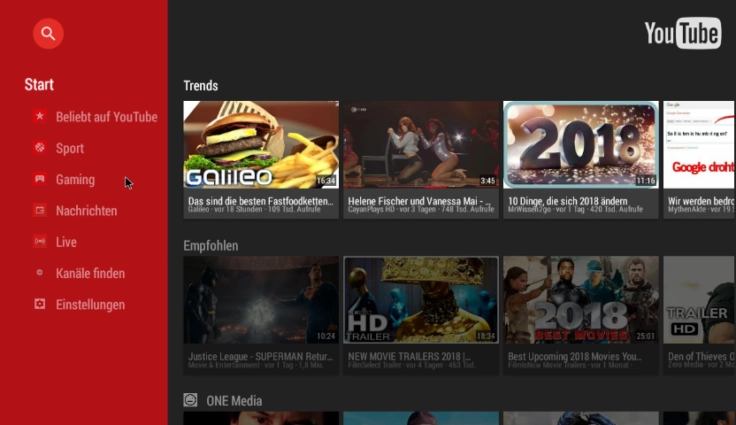Click the Sport ball icon
The height and width of the screenshot is (425, 736).
pyautogui.click(x=40, y=147)
